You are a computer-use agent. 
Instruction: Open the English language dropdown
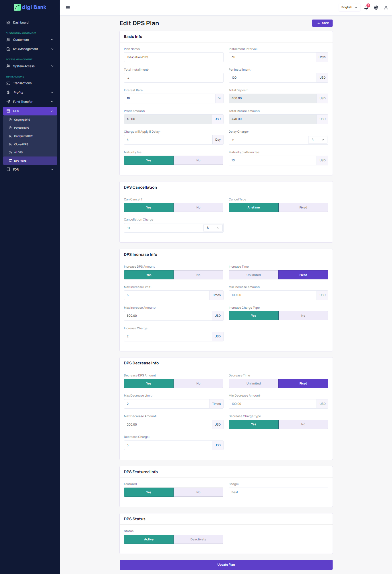[x=349, y=7]
